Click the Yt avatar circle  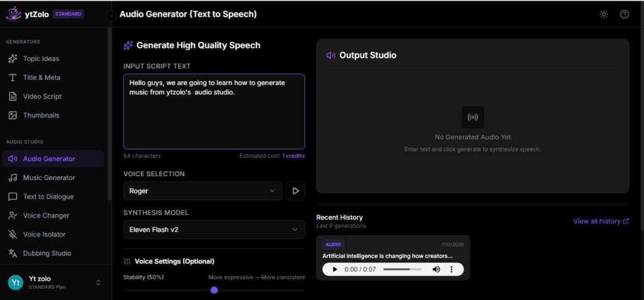[x=16, y=282]
